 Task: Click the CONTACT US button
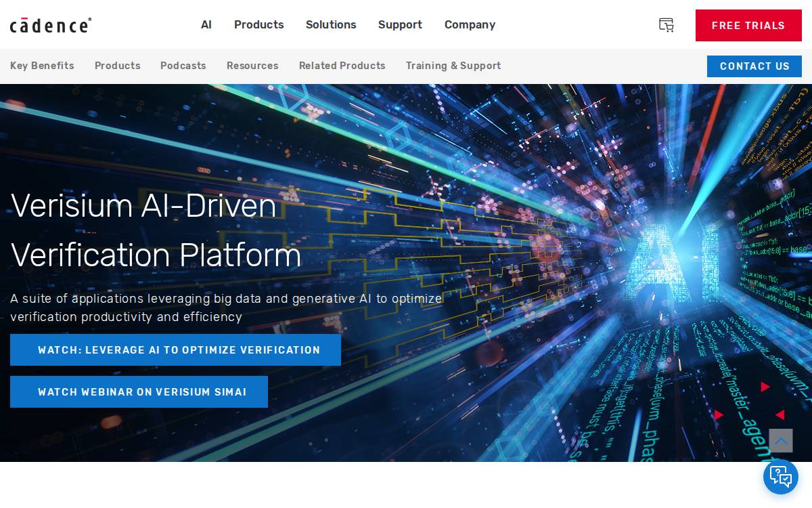pos(754,66)
